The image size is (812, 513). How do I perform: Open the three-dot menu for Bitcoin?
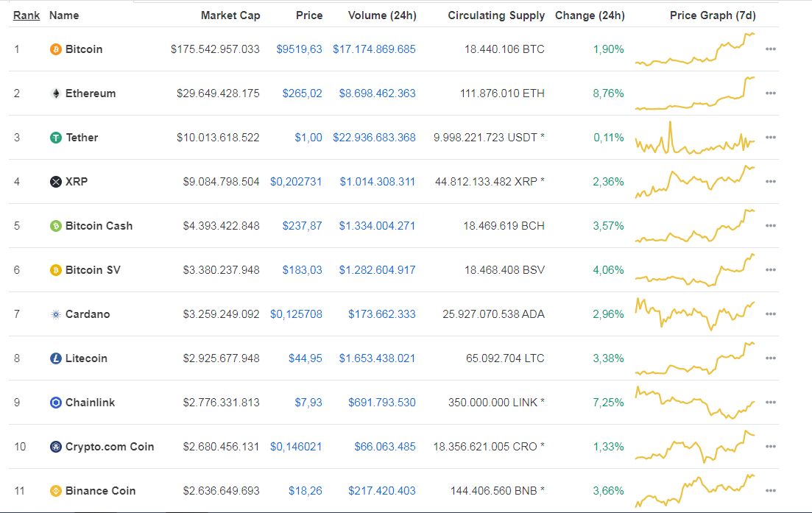(x=771, y=49)
